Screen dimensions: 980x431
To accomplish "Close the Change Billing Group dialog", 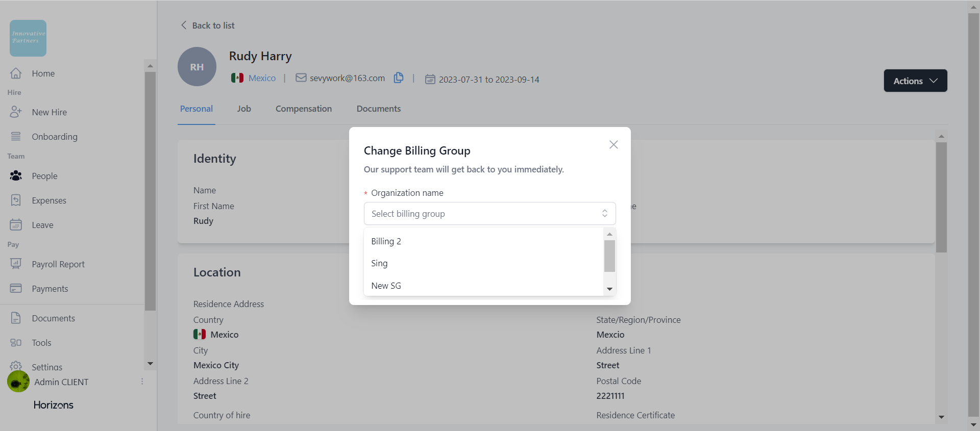I will click(614, 145).
